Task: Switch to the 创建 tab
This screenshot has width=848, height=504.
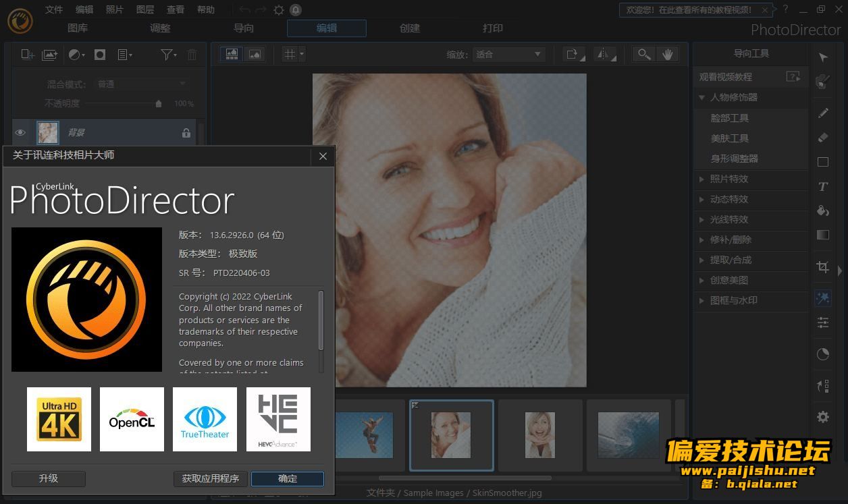Action: 410,28
